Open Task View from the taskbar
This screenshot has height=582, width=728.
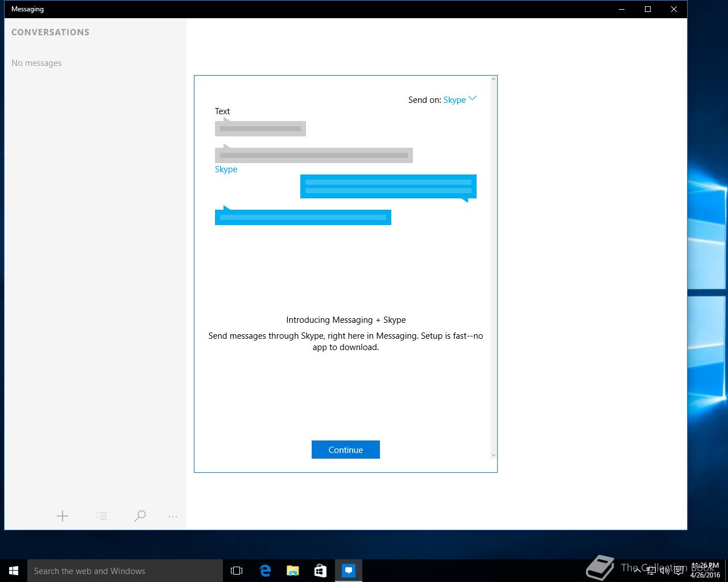pos(237,571)
